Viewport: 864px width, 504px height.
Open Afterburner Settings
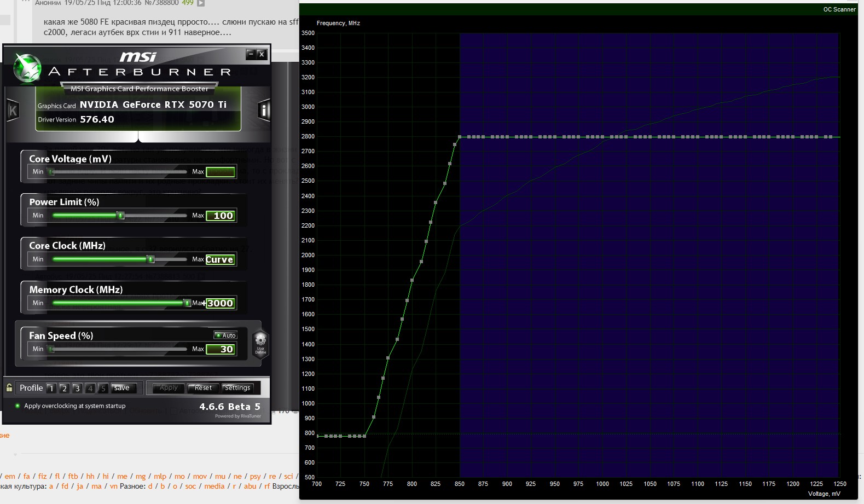237,388
